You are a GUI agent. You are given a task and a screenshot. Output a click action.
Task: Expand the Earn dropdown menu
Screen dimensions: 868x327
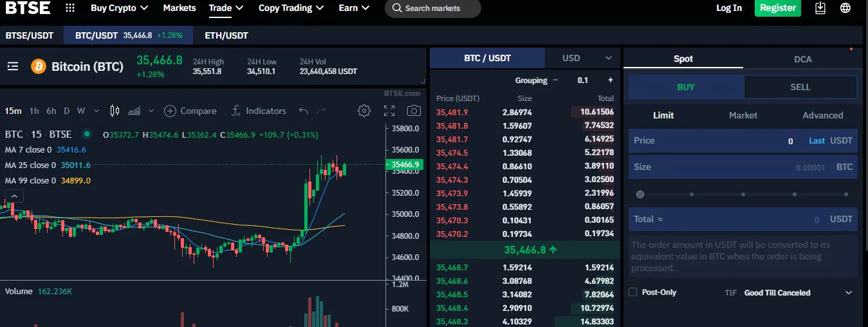click(x=354, y=8)
